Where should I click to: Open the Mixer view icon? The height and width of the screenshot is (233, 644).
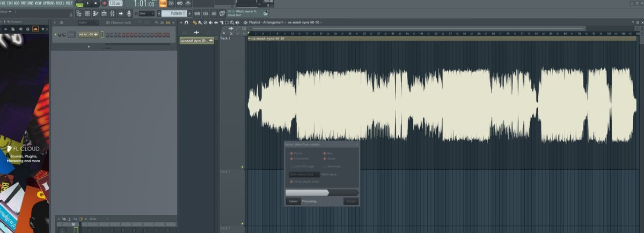[x=113, y=13]
